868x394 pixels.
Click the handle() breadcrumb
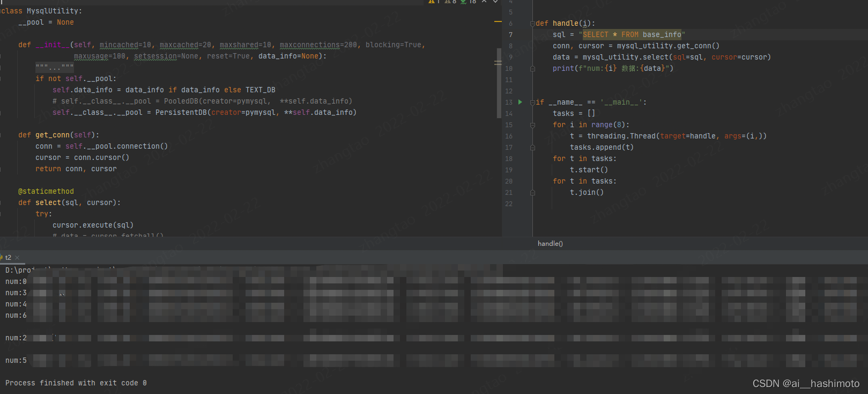(550, 244)
